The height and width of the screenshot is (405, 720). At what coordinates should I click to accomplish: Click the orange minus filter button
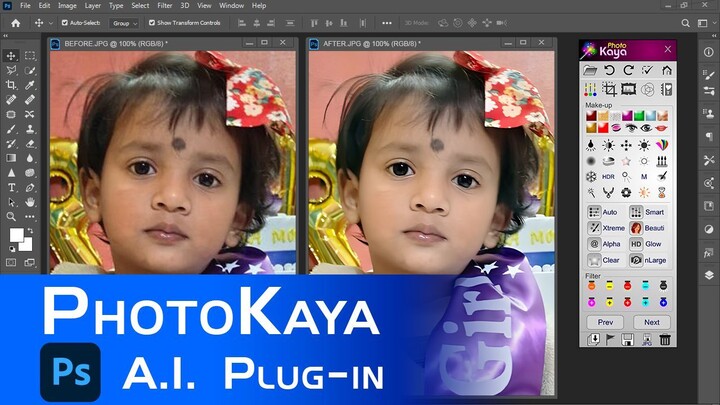591,286
